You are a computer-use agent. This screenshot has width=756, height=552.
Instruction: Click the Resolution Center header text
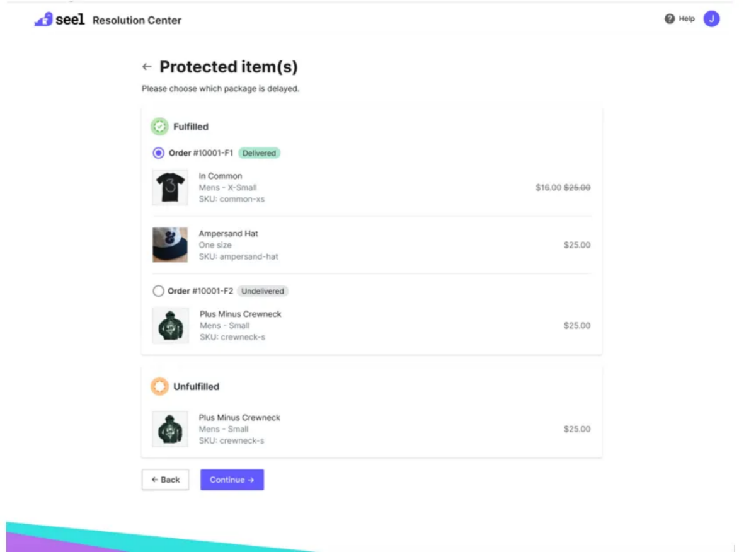[x=137, y=20]
